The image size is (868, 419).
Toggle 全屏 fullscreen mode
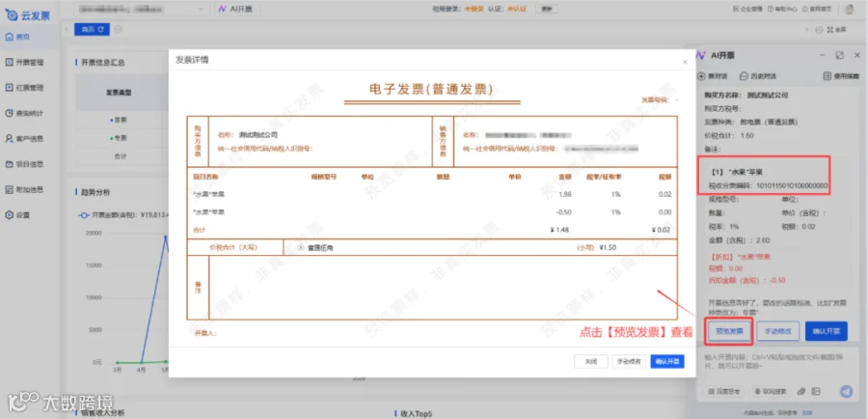click(x=837, y=29)
